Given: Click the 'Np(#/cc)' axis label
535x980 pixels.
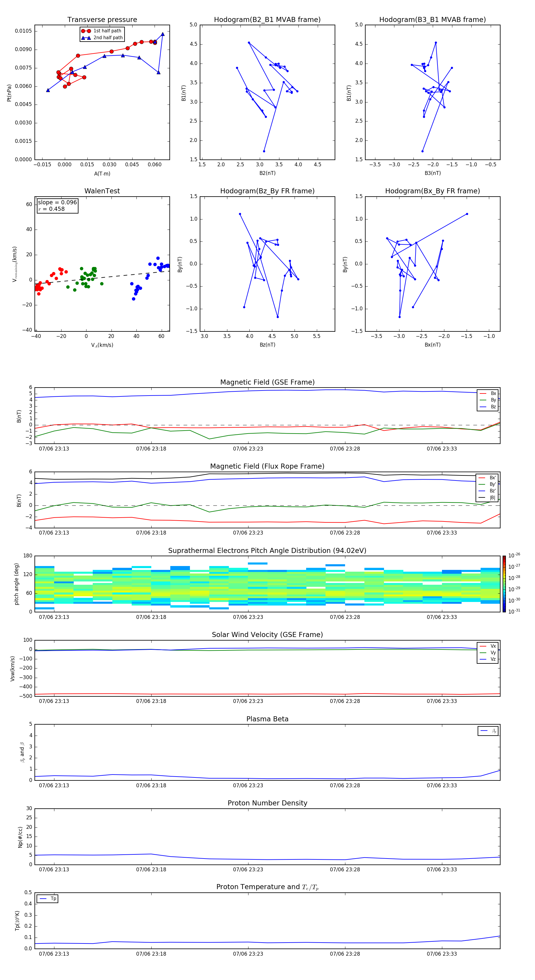Looking at the screenshot, I should pos(20,837).
